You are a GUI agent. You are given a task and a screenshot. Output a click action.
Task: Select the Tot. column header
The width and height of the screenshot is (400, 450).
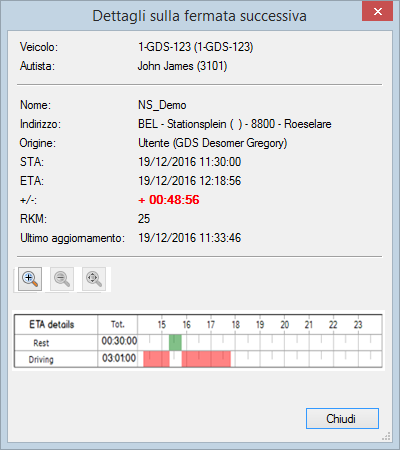click(x=118, y=324)
